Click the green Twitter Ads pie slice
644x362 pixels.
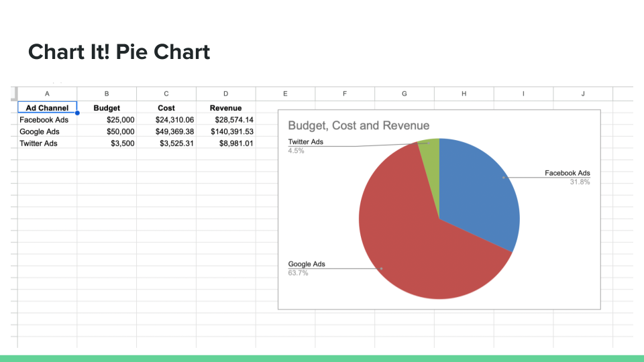tap(431, 164)
